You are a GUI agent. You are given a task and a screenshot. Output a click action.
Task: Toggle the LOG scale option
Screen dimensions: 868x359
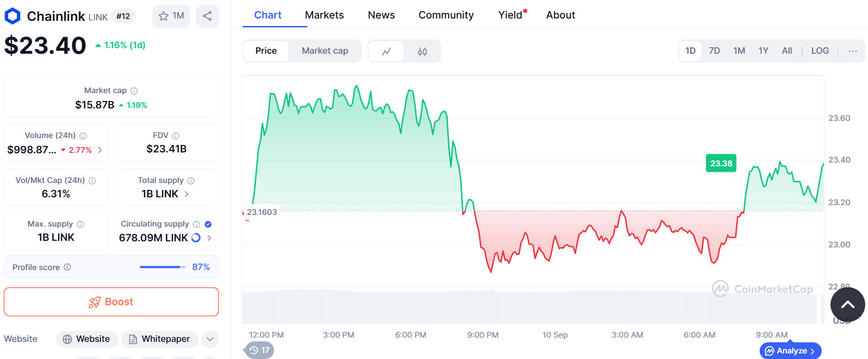(819, 51)
